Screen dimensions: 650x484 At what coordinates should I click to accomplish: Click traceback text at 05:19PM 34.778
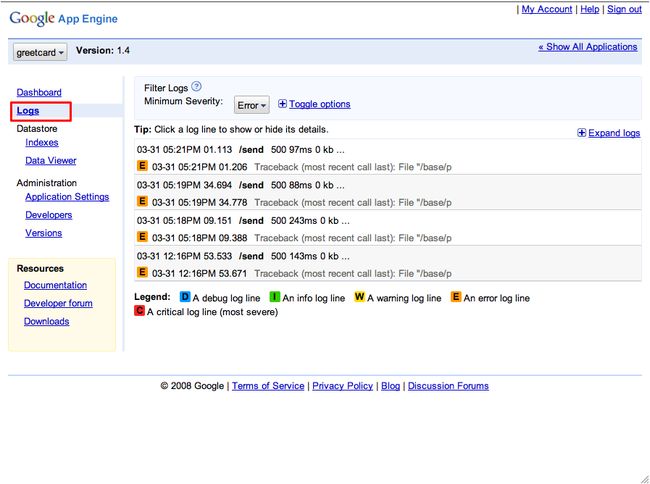tap(353, 203)
